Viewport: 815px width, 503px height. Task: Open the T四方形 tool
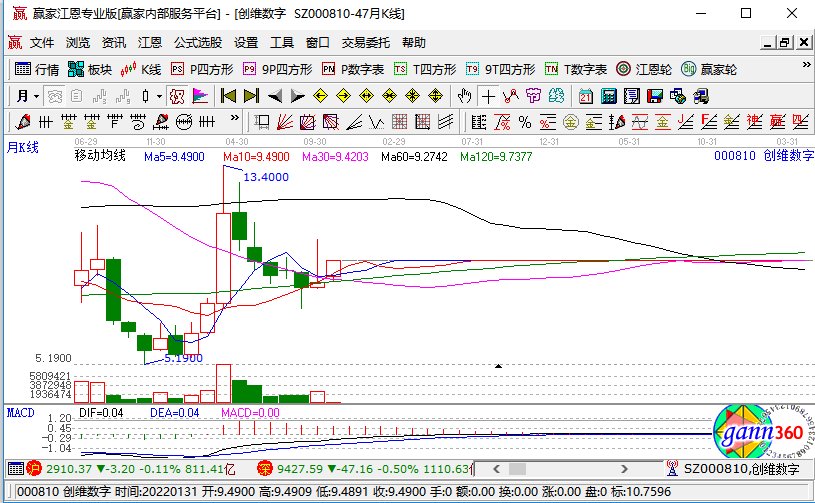pyautogui.click(x=425, y=69)
